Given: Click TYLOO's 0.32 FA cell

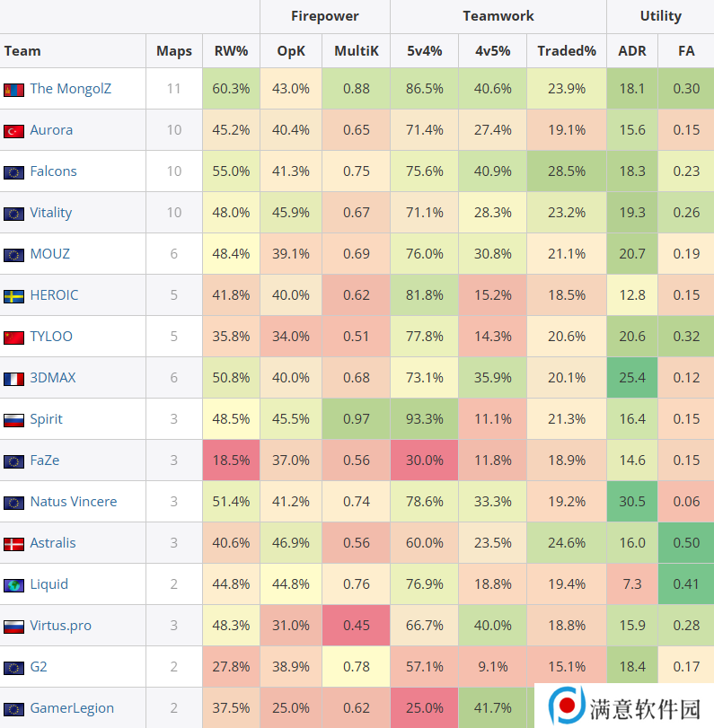Looking at the screenshot, I should [x=686, y=337].
